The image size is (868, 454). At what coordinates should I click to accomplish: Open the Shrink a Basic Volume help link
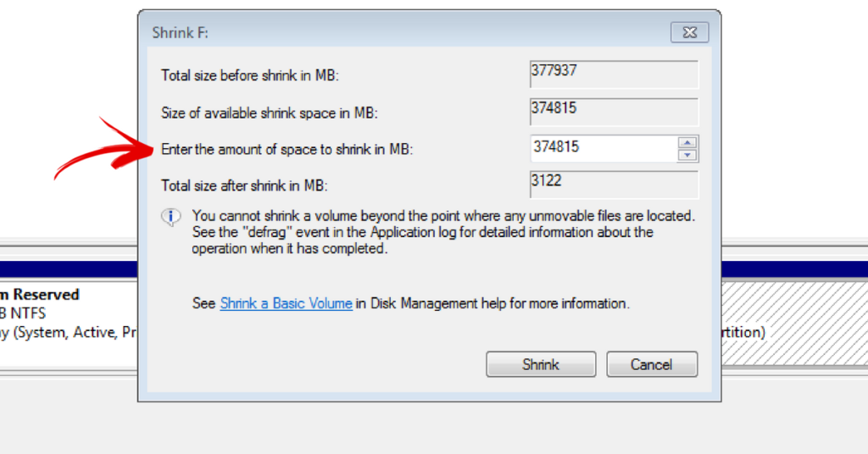287,303
